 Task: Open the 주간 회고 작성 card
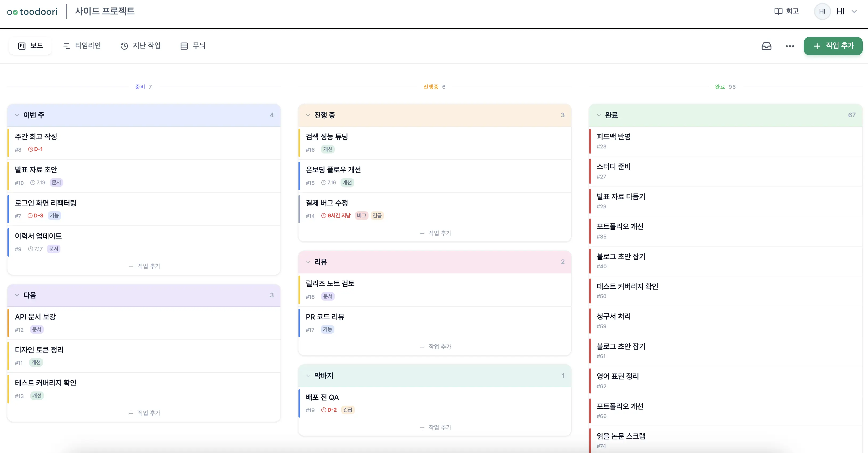[x=144, y=143]
